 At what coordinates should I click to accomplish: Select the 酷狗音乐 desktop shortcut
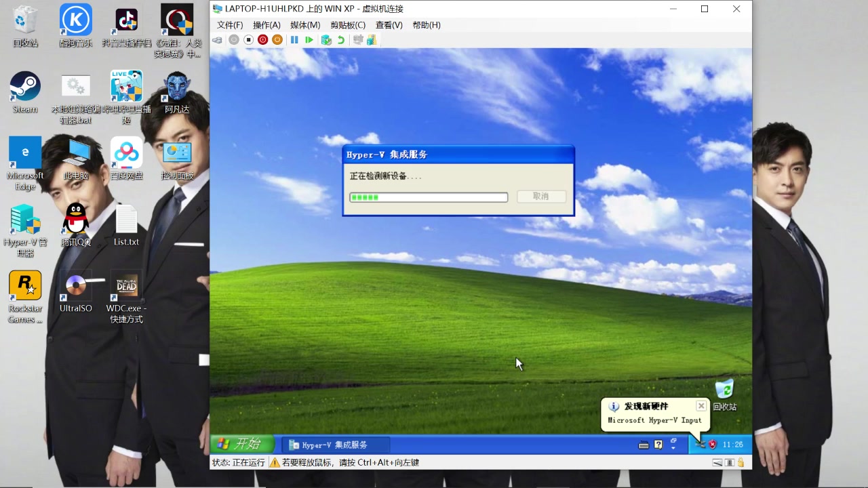pos(76,27)
